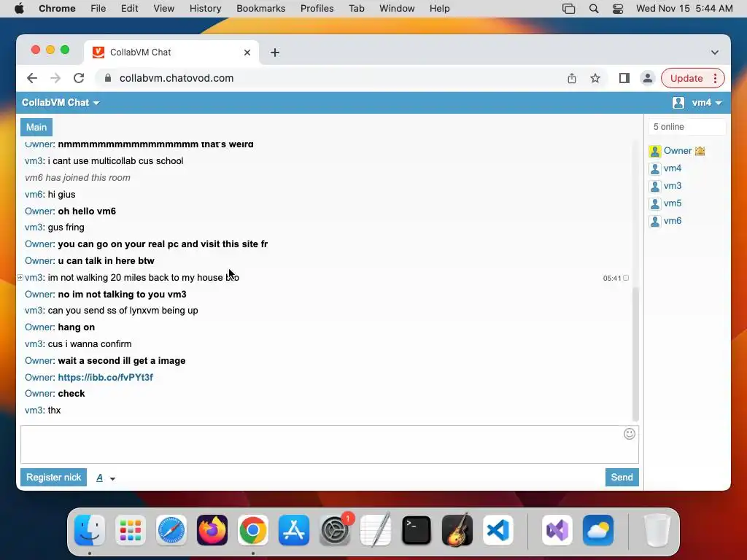Screen dimensions: 747x560
Task: Click the share icon in address bar
Action: (x=572, y=78)
